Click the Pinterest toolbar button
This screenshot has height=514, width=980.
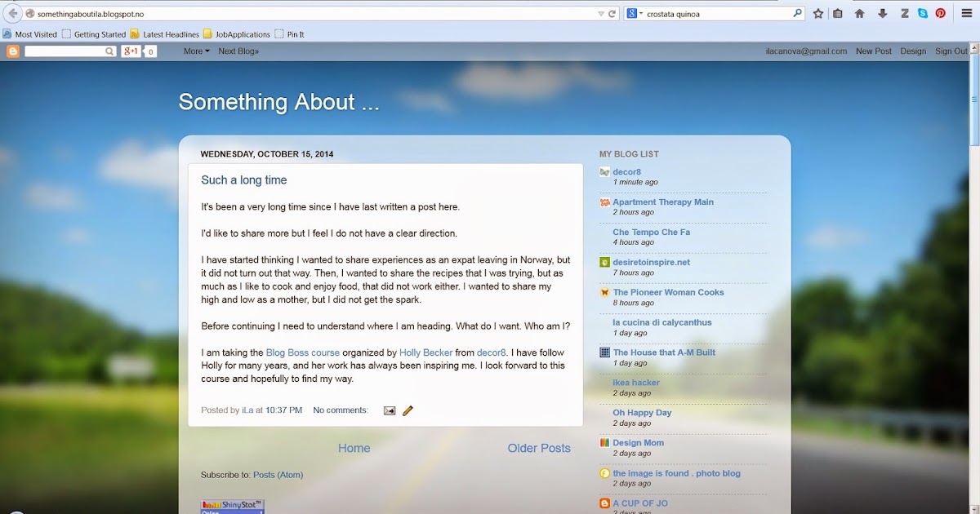(x=941, y=14)
